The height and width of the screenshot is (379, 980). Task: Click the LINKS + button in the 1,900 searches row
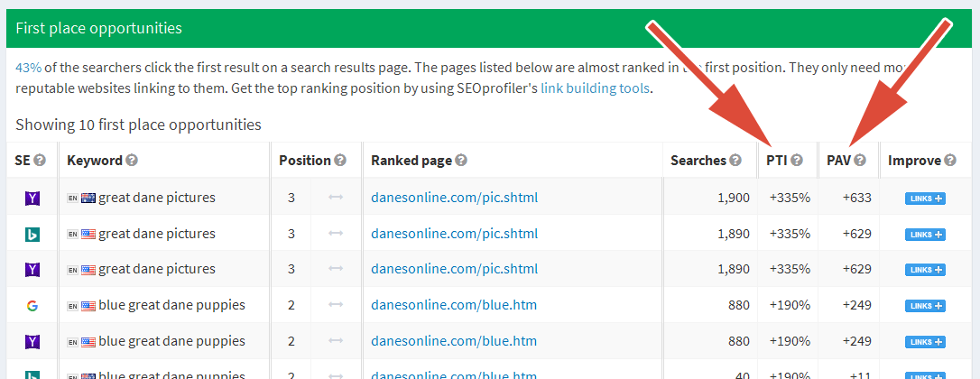[925, 199]
